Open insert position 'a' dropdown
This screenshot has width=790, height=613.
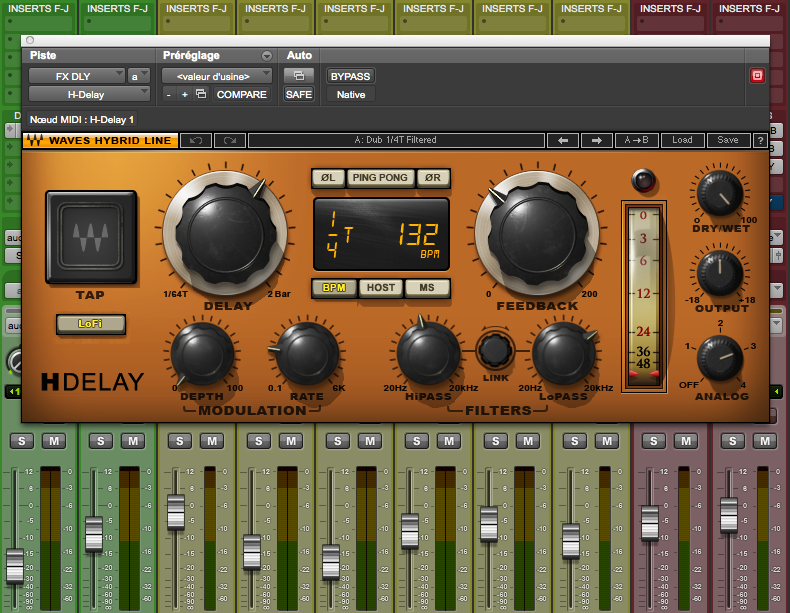coord(139,76)
